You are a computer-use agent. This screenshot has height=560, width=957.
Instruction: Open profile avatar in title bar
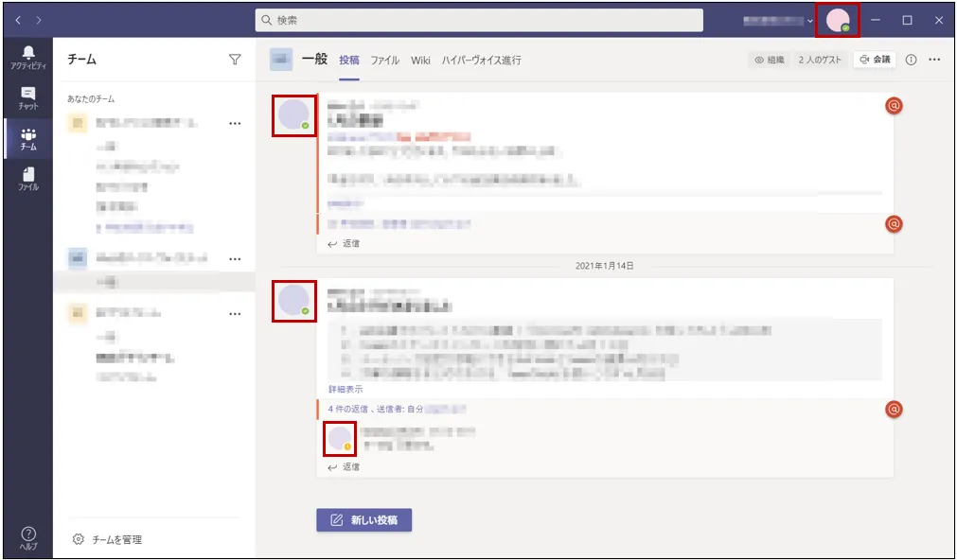coord(837,20)
